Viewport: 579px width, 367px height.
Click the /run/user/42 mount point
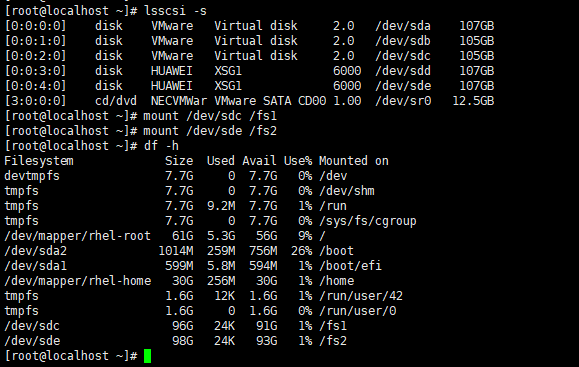click(x=361, y=296)
